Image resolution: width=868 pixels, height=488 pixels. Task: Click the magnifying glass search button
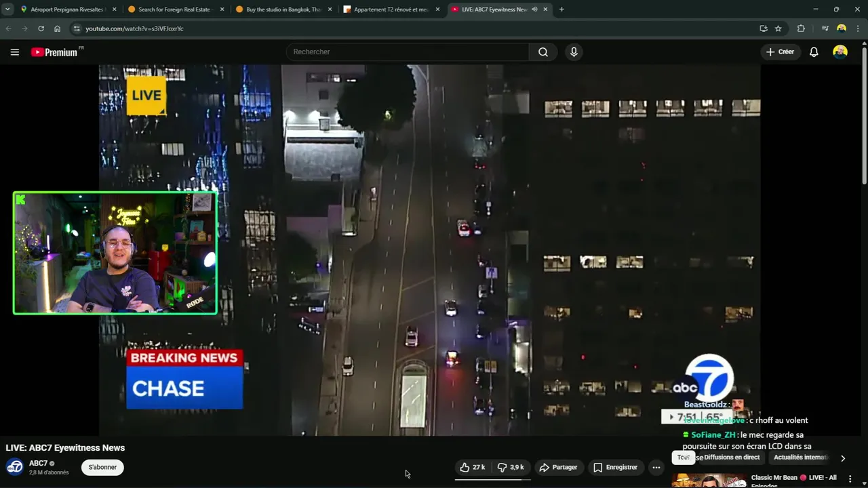[x=543, y=52]
